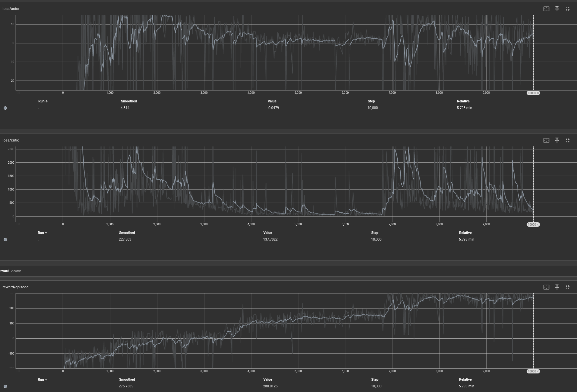Sort by Run column in loss/actor table
This screenshot has height=392, width=577.
[42, 101]
